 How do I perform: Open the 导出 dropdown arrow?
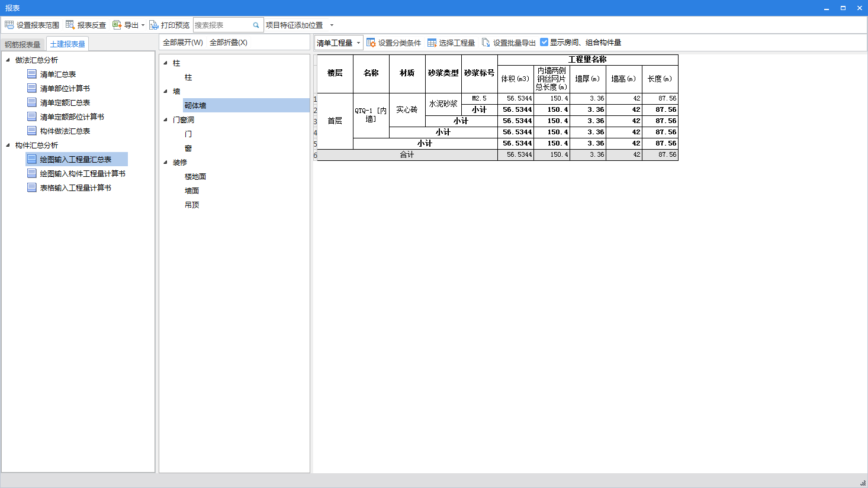point(143,25)
